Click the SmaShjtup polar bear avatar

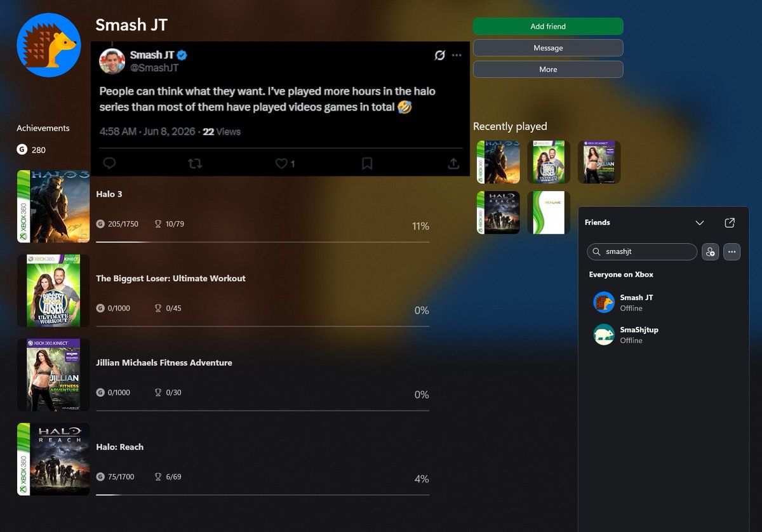coord(604,335)
